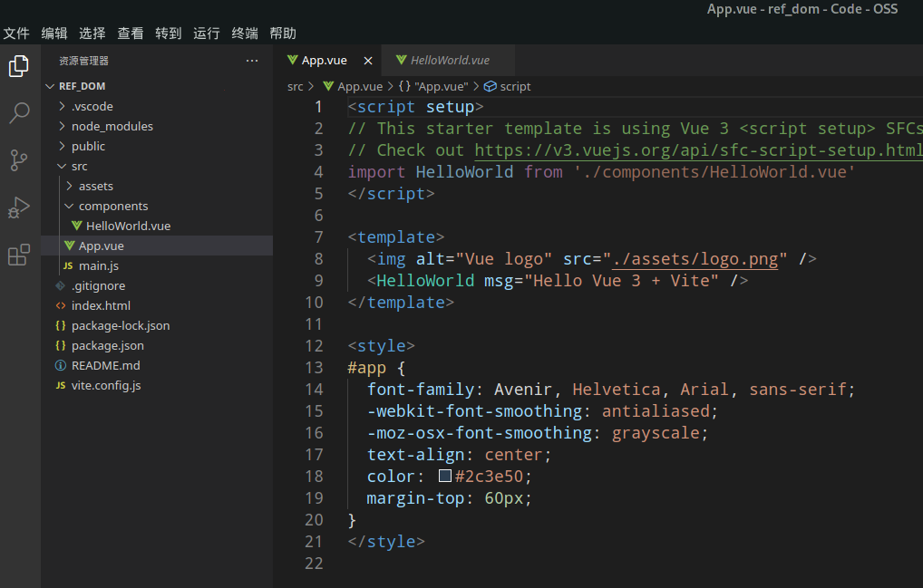Viewport: 923px width, 588px height.
Task: Click the 资源管理器 panel title
Action: point(83,61)
